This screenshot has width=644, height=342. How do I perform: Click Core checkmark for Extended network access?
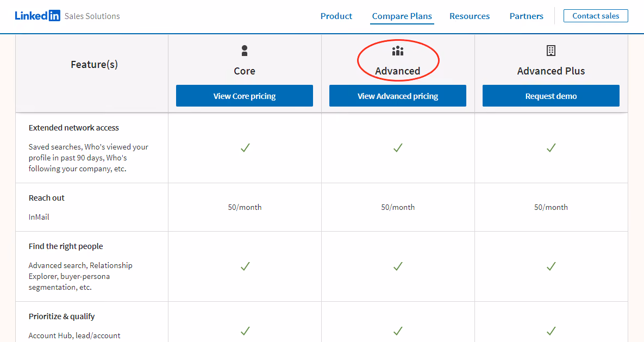(x=245, y=147)
